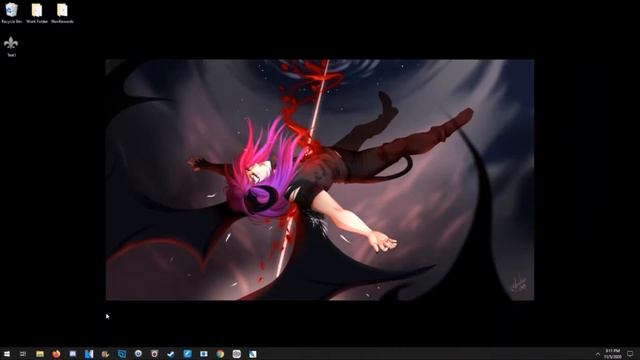
Task: Open the Action Center notifications
Action: 631,354
